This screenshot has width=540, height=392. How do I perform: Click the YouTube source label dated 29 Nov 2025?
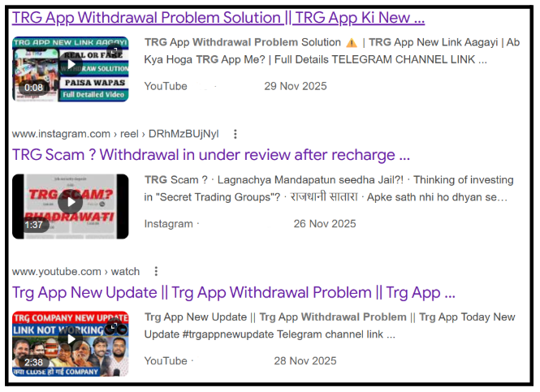(166, 86)
